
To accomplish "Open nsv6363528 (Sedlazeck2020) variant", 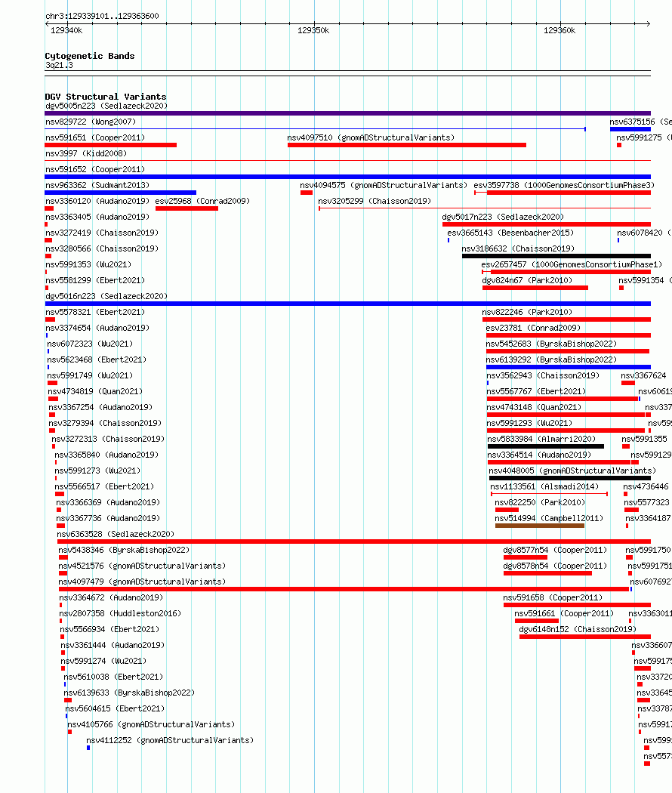I will point(116,534).
